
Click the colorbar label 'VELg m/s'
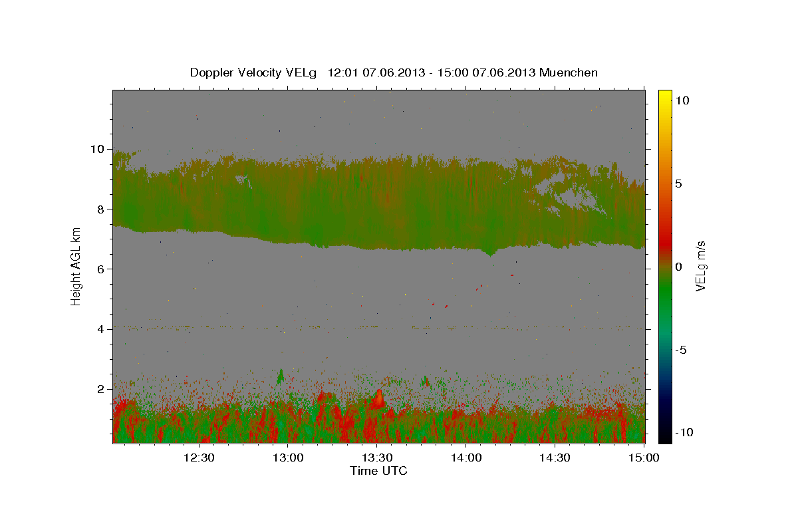point(700,265)
